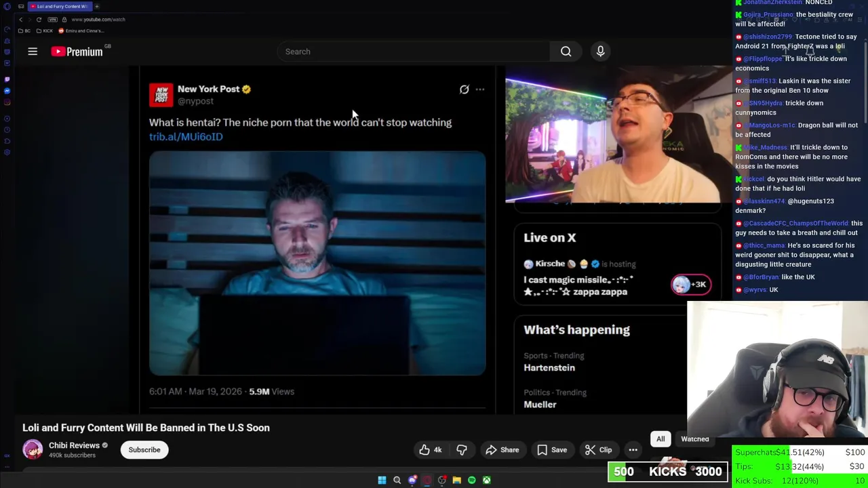Like the video with thumbs up

(x=430, y=450)
